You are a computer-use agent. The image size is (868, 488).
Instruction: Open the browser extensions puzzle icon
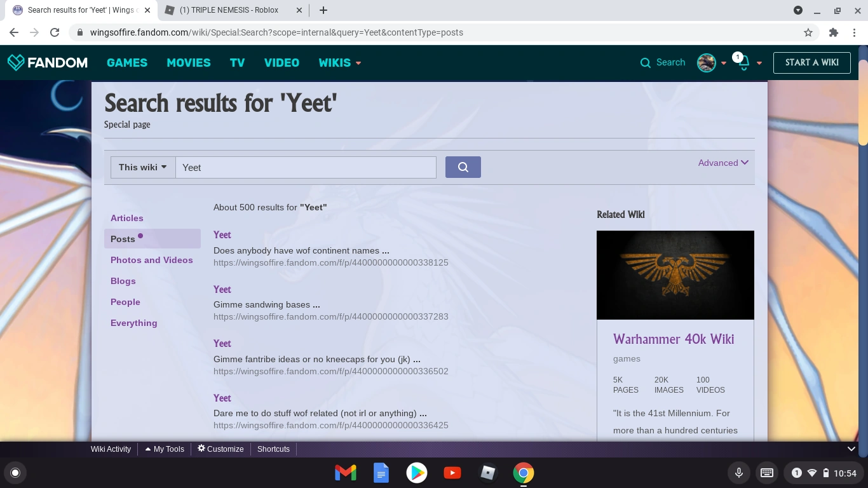(833, 32)
